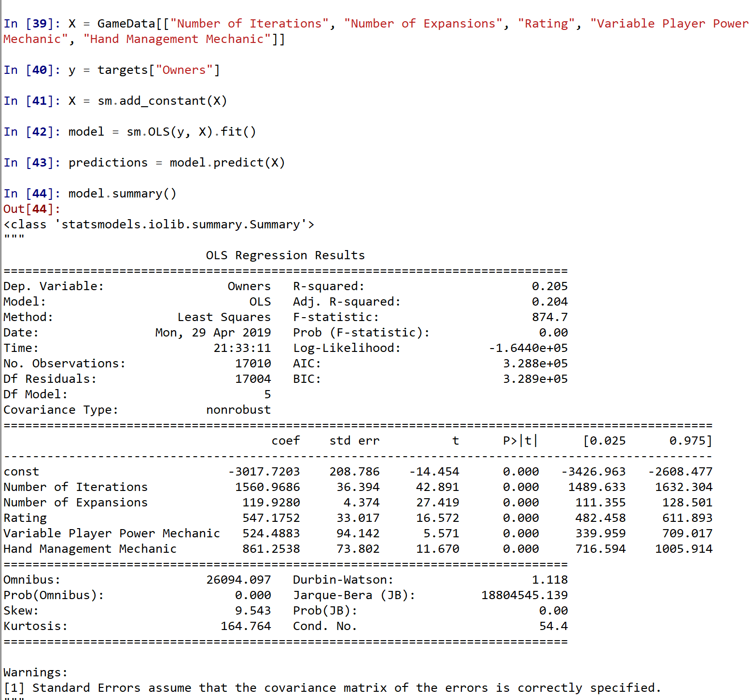Click the "OLS Regression Results" title

285,255
